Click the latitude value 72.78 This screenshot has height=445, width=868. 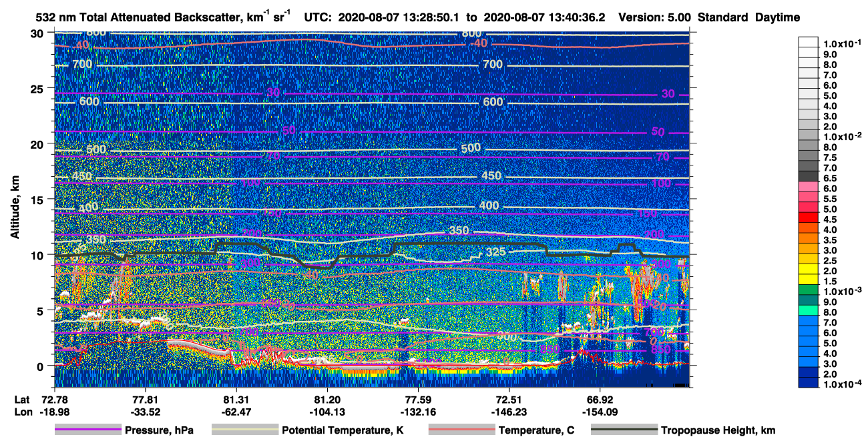(54, 399)
